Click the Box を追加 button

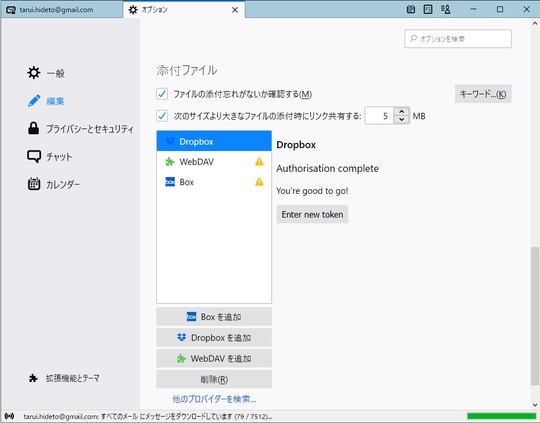pyautogui.click(x=214, y=317)
